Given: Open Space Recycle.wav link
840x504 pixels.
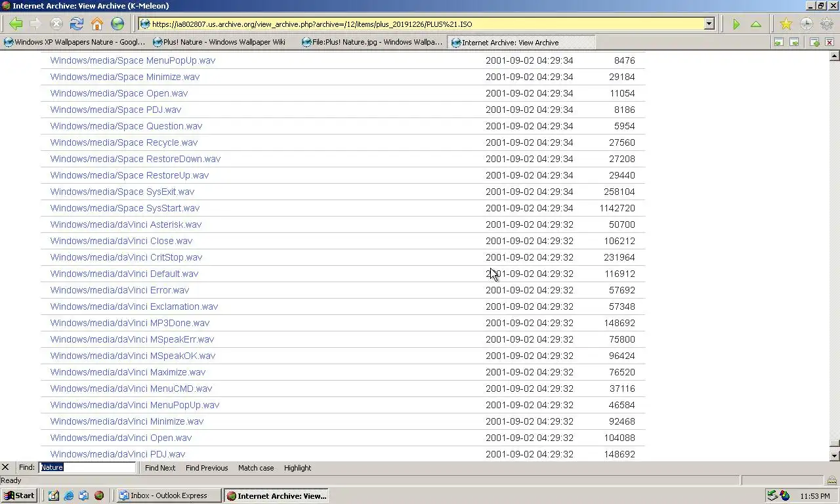Looking at the screenshot, I should [123, 142].
